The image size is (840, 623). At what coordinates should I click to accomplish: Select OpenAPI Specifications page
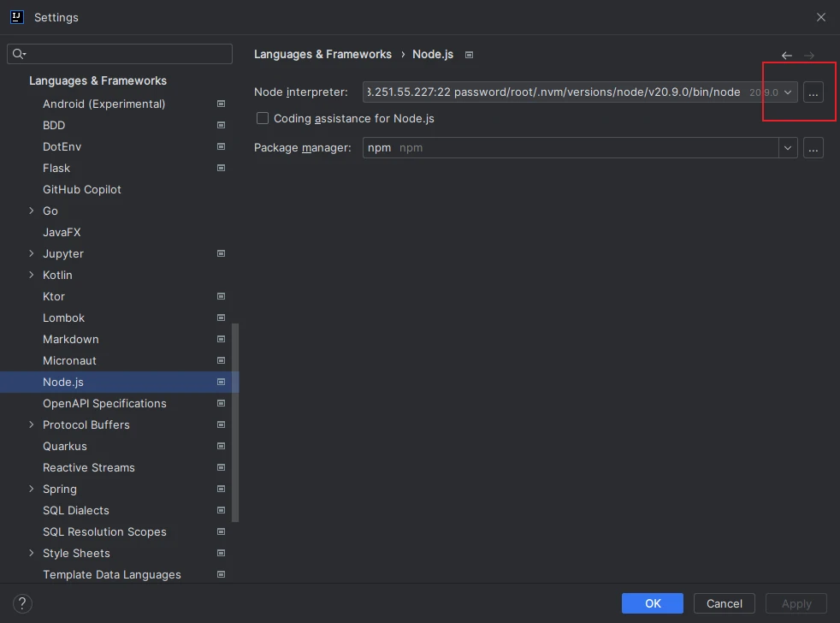point(104,403)
